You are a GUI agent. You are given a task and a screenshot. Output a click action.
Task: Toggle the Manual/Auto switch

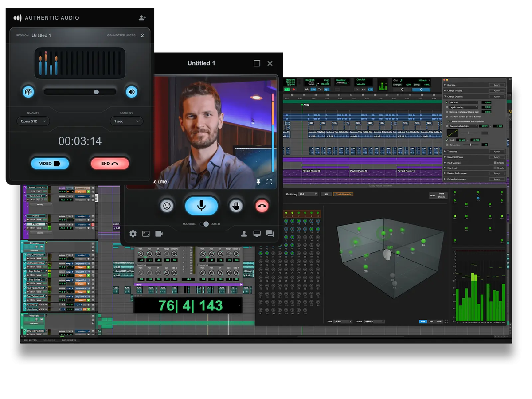pos(204,224)
